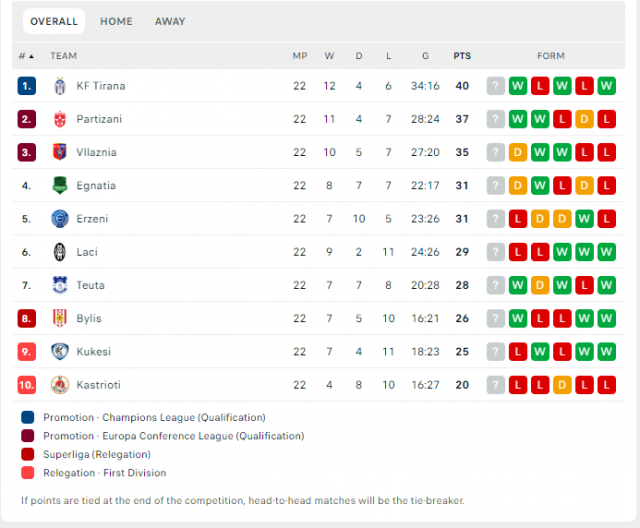Click the KF Tirana club crest

60,86
